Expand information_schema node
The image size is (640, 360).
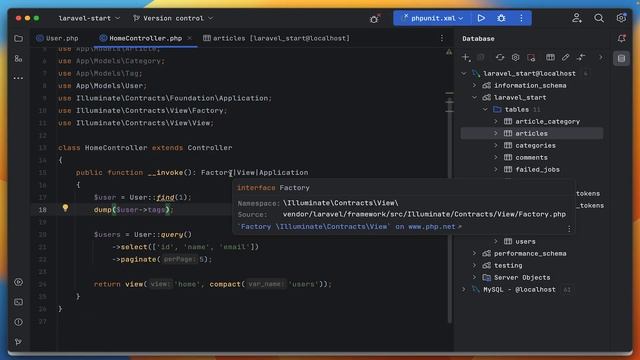tap(474, 86)
